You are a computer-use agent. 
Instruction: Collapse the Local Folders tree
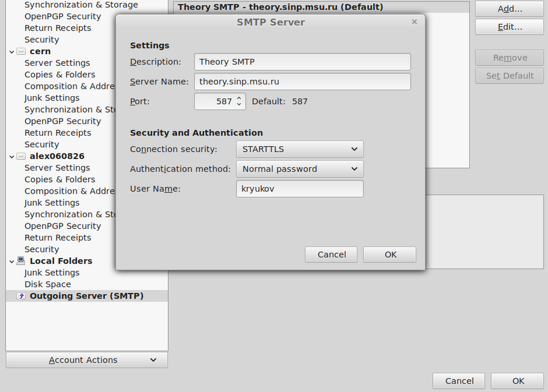tap(12, 261)
